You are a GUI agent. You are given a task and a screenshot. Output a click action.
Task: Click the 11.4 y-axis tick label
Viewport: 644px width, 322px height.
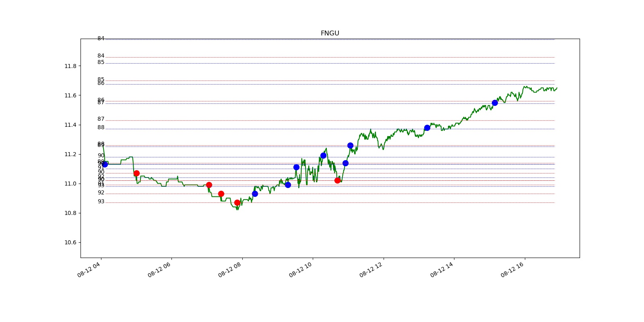(70, 125)
